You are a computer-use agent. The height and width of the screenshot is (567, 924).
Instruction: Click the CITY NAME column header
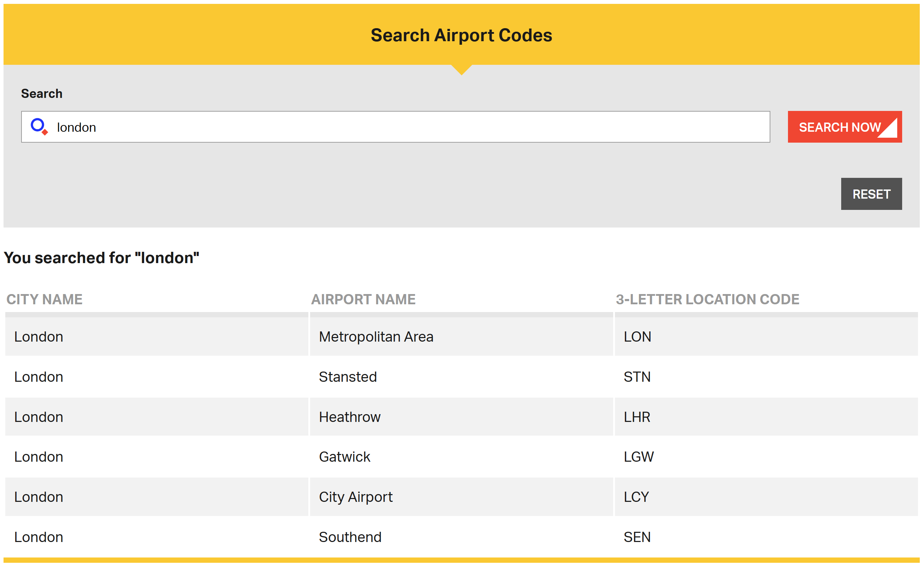44,299
